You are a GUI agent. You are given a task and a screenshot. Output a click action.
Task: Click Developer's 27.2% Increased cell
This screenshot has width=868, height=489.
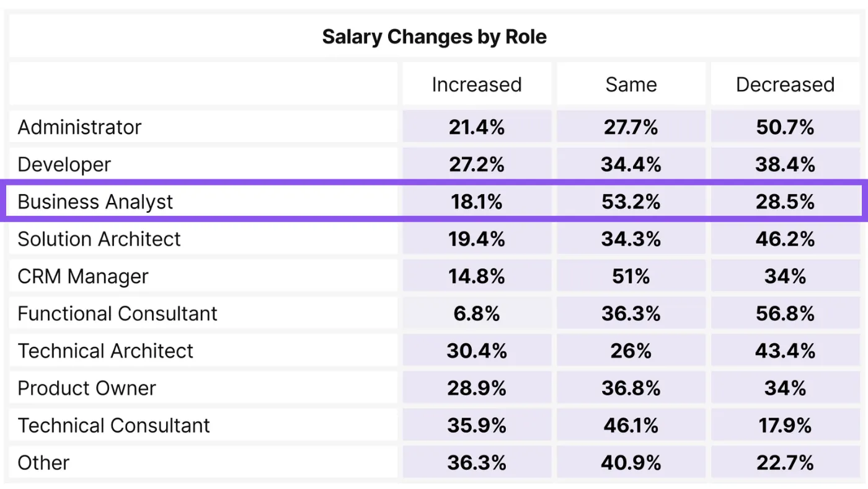click(476, 164)
